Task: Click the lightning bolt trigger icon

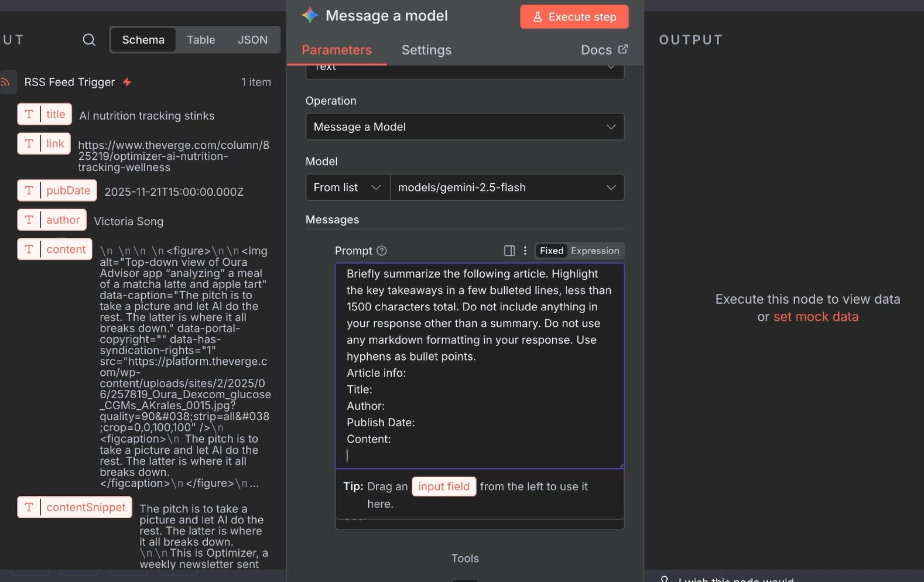Action: [127, 82]
